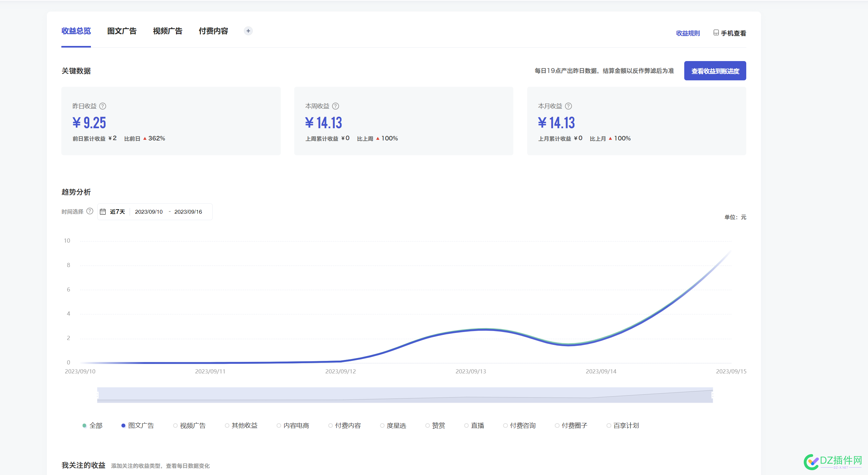Toggle the 全部 legend series

tap(93, 426)
